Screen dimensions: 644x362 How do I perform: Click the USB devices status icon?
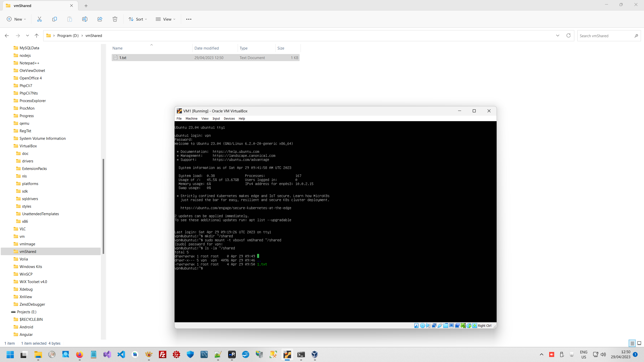coord(440,326)
